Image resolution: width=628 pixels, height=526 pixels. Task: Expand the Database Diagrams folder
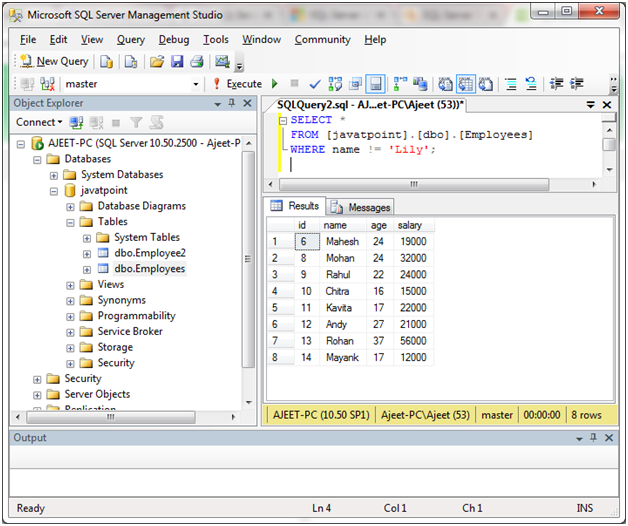70,207
